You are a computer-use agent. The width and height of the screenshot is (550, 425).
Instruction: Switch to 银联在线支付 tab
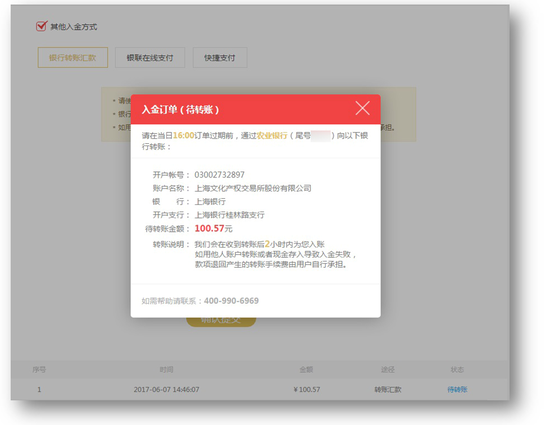point(150,58)
